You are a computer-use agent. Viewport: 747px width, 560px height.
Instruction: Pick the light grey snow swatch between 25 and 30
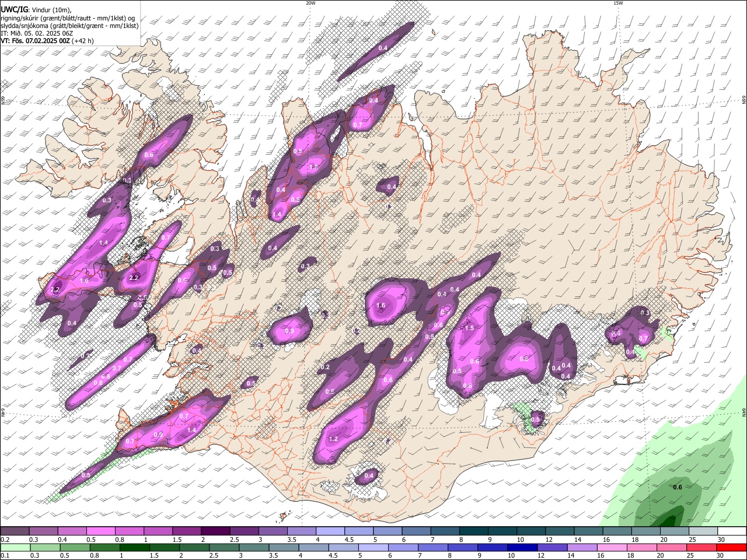click(704, 531)
